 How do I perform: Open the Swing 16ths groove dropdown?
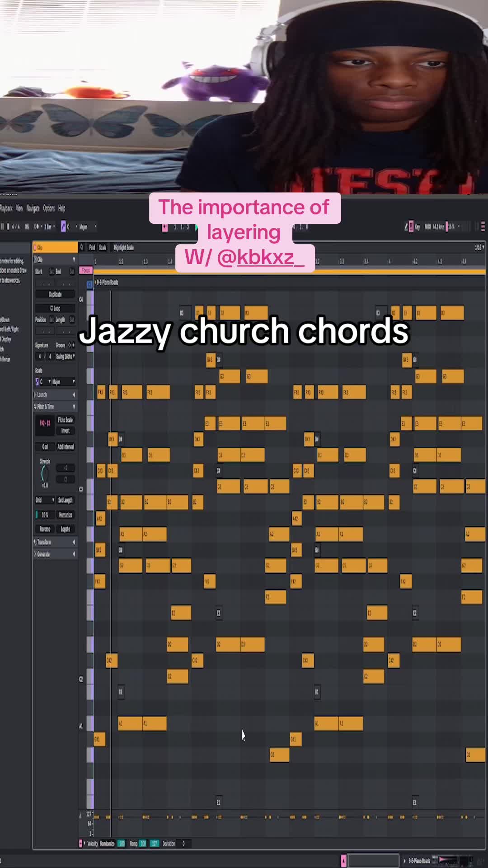click(x=65, y=357)
